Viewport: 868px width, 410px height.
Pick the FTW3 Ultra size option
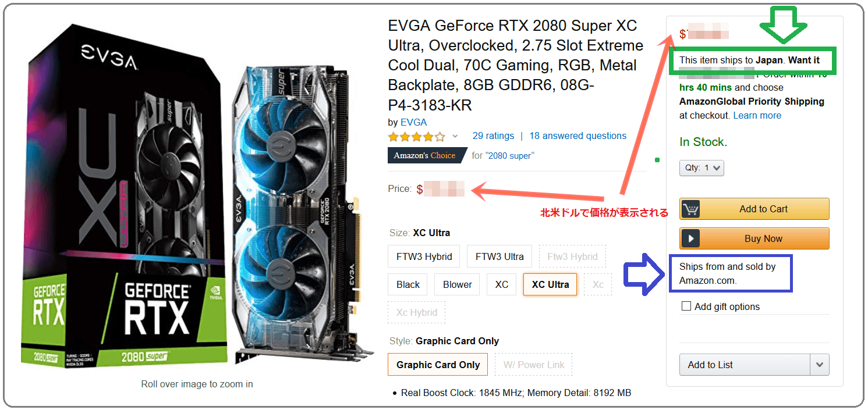pos(499,256)
